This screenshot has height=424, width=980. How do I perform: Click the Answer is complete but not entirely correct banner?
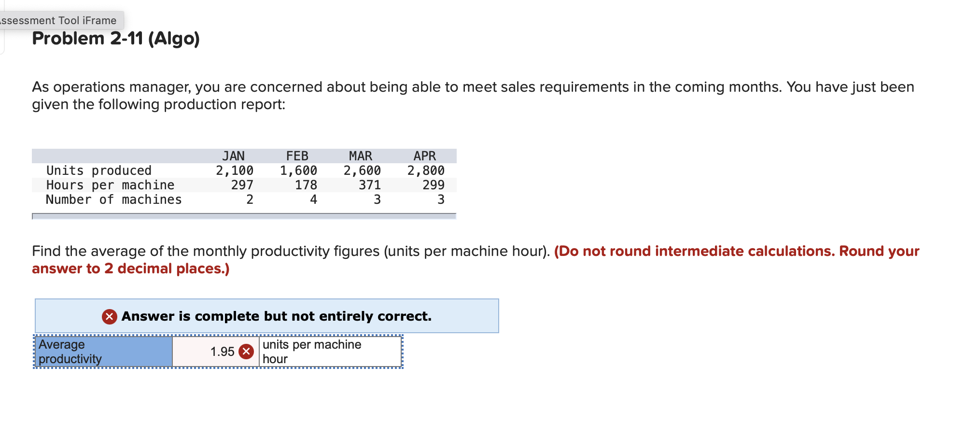pyautogui.click(x=267, y=316)
